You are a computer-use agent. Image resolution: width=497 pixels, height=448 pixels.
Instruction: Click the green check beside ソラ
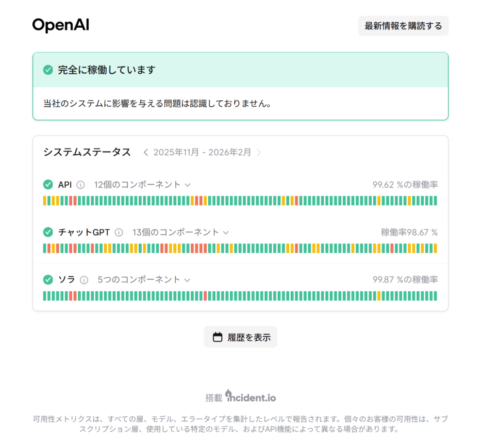click(48, 280)
